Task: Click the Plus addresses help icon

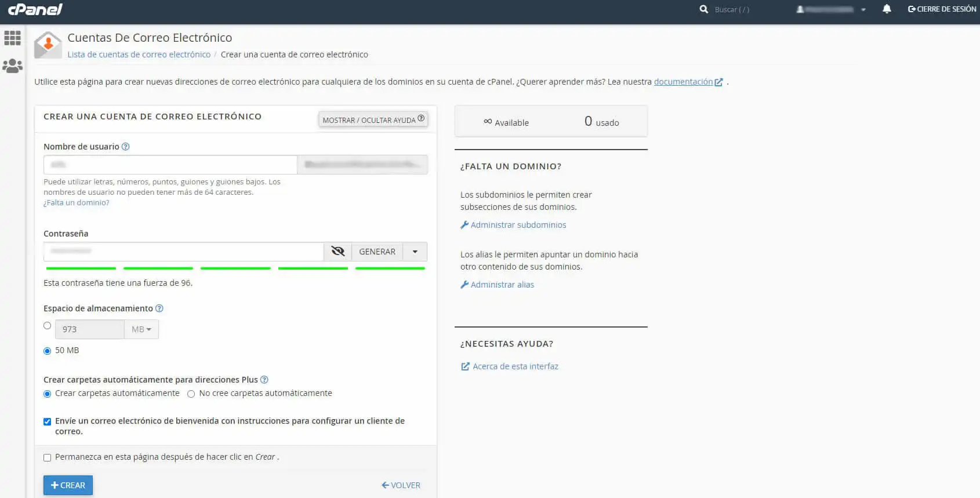Action: pyautogui.click(x=264, y=380)
